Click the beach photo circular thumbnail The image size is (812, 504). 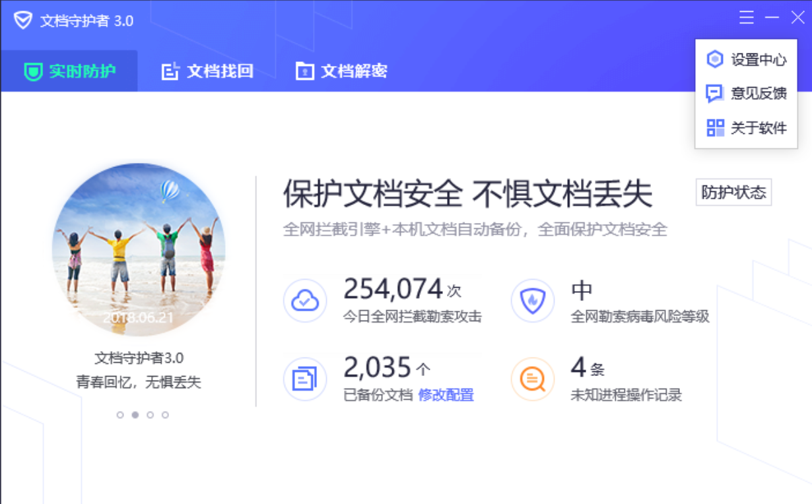[x=139, y=249]
